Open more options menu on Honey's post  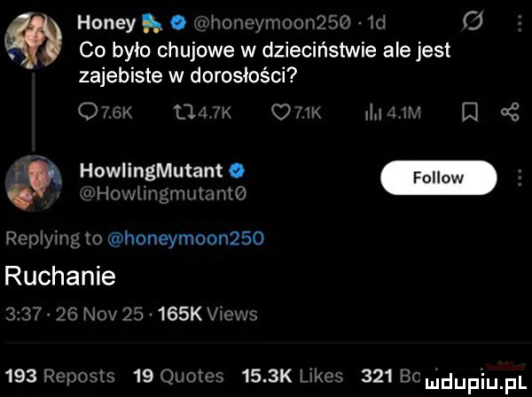(x=518, y=18)
